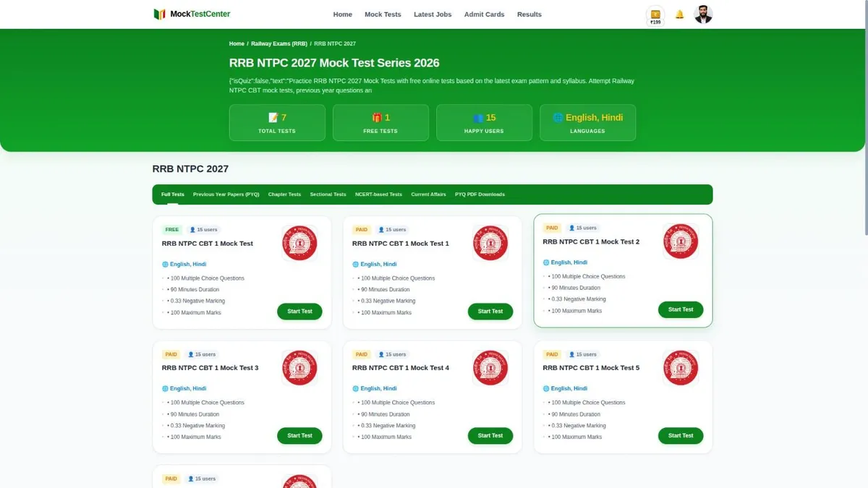868x488 pixels.
Task: Click railway logo on Mock Test 5 card
Action: point(681,367)
